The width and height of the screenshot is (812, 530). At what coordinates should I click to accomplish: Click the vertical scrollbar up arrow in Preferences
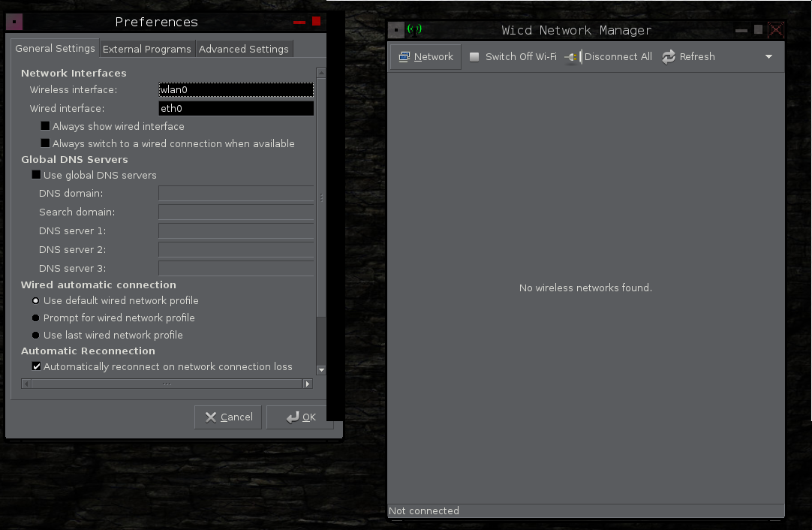click(x=321, y=73)
